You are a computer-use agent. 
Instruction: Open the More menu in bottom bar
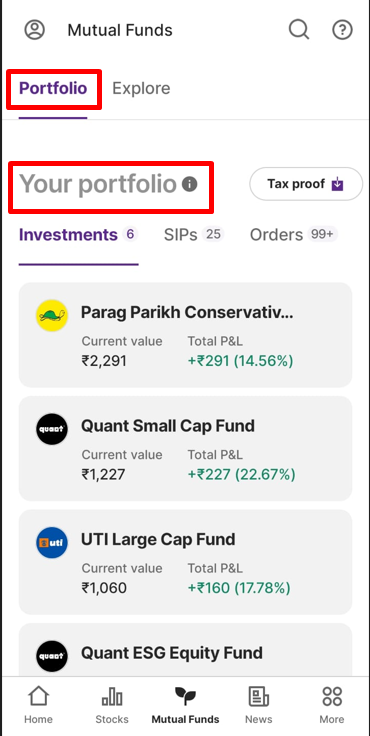332,705
